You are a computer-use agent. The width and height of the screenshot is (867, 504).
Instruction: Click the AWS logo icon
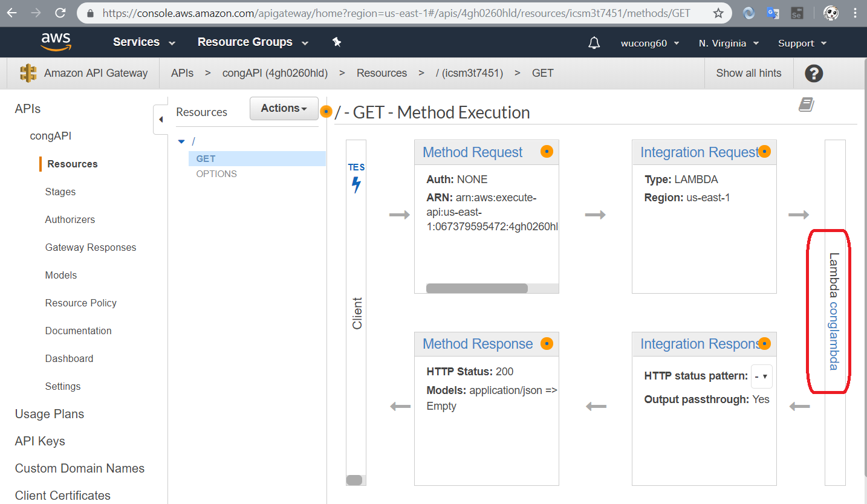click(56, 42)
